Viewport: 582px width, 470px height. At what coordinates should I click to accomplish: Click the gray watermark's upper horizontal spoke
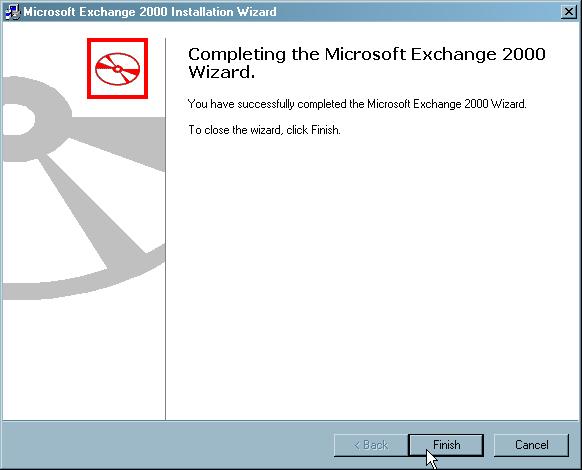click(119, 143)
